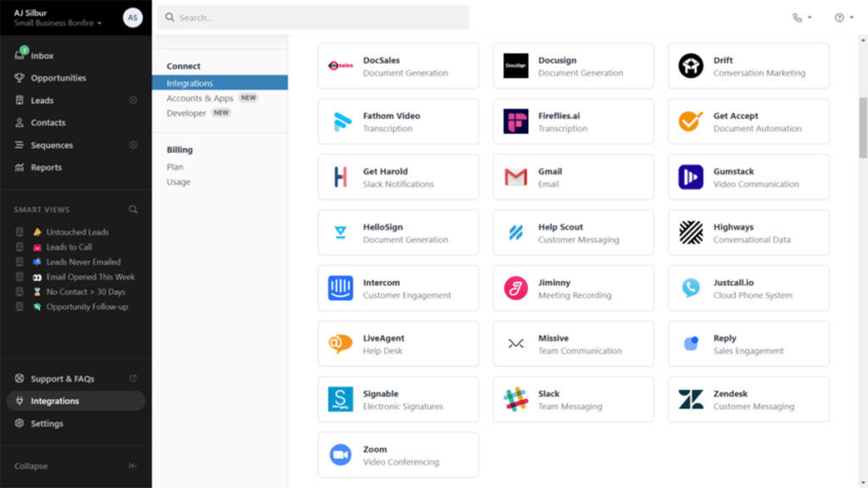Click the Support & FAQs link
This screenshot has height=488, width=868.
[63, 379]
